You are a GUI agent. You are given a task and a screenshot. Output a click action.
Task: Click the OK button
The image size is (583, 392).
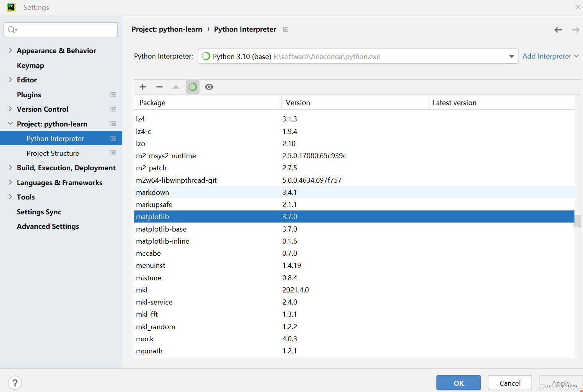click(x=458, y=383)
